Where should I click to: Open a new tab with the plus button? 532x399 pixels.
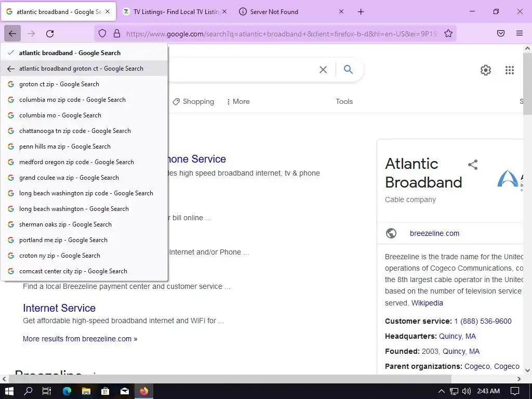click(361, 12)
